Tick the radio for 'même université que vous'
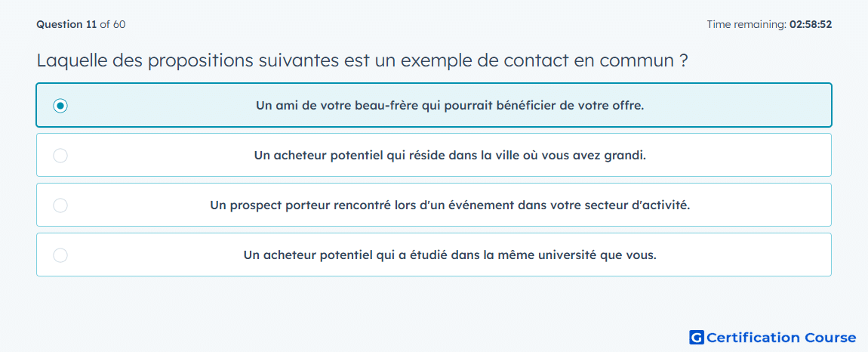The height and width of the screenshot is (352, 868). coord(60,255)
